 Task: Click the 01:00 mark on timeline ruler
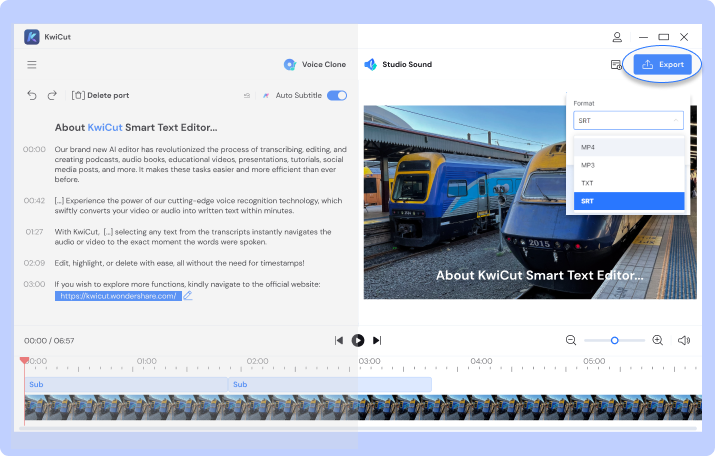pos(146,361)
